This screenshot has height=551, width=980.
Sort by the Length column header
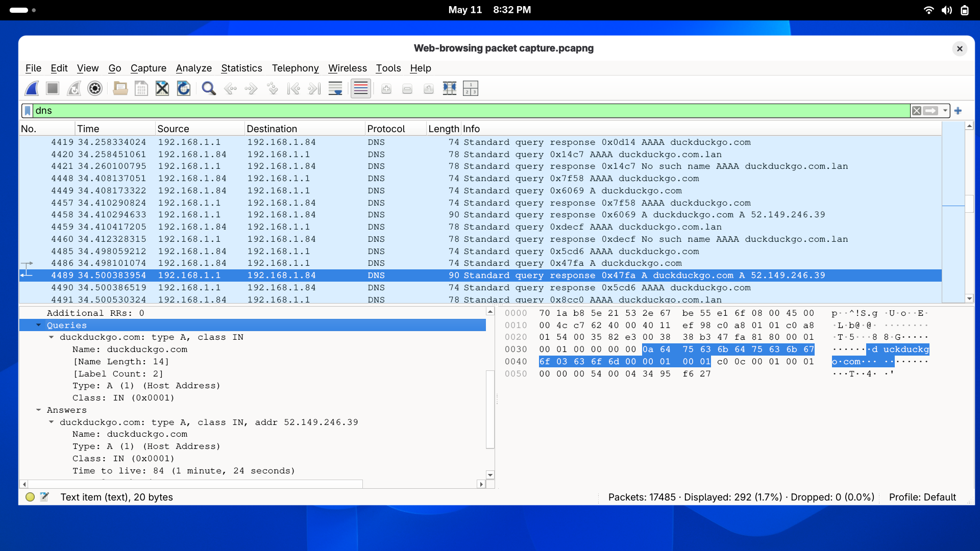point(444,129)
